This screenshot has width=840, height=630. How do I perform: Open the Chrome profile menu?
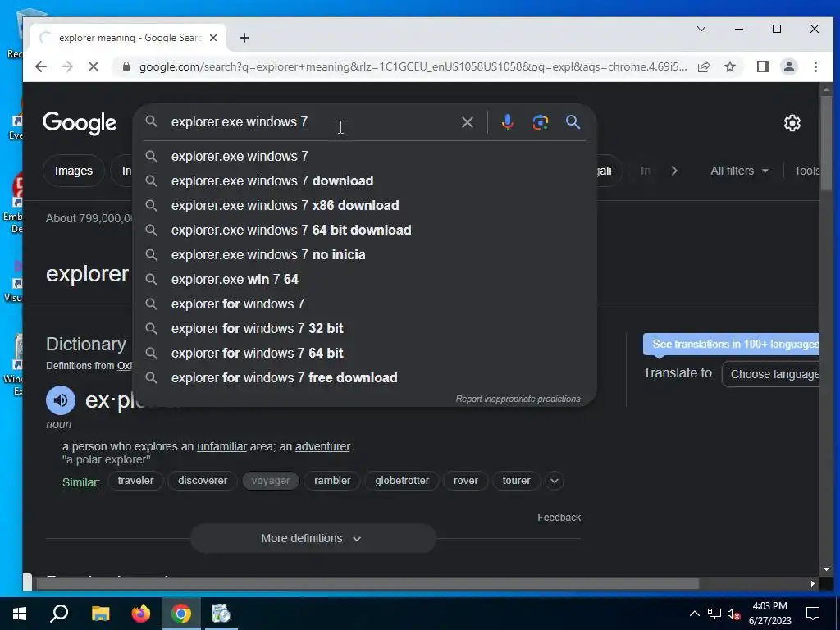(788, 66)
